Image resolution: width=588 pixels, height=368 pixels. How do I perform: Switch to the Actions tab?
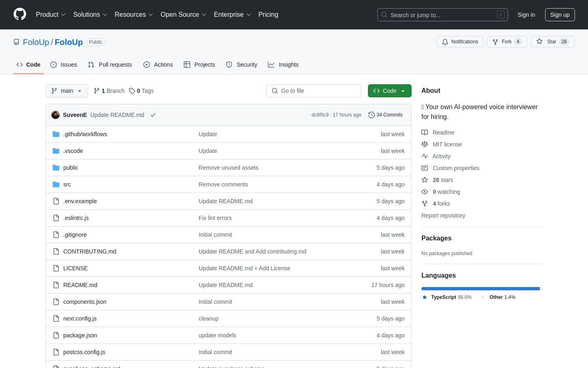[x=158, y=65]
